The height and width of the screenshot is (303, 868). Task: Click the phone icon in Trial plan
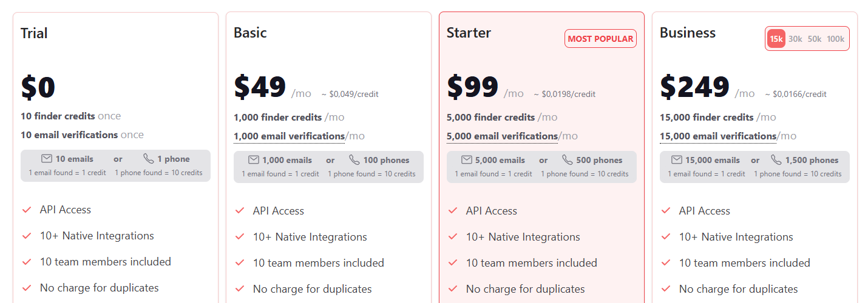(149, 159)
